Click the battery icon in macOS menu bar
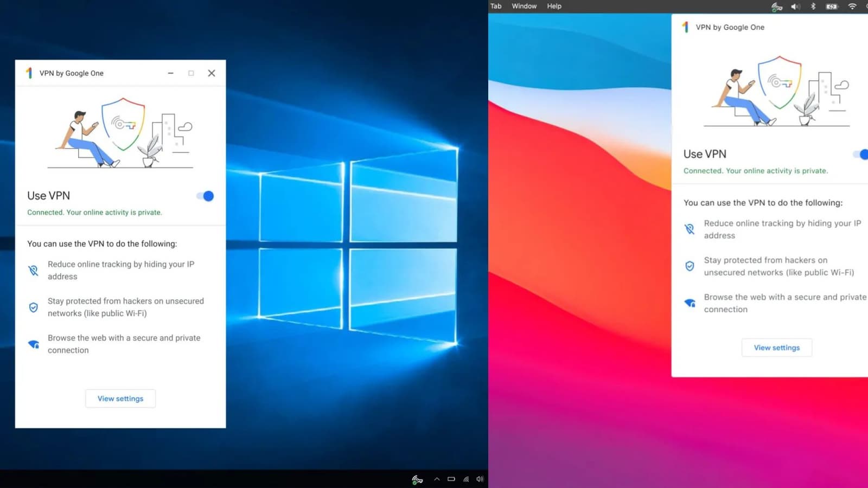 (x=832, y=7)
